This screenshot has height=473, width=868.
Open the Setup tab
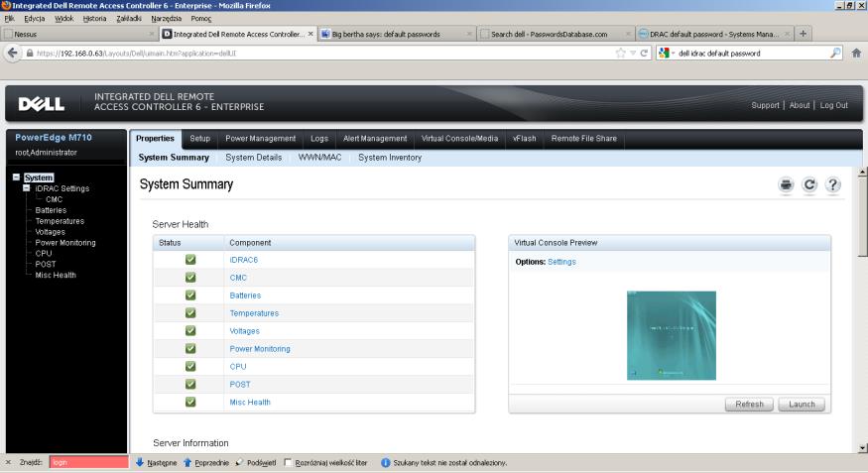click(199, 138)
